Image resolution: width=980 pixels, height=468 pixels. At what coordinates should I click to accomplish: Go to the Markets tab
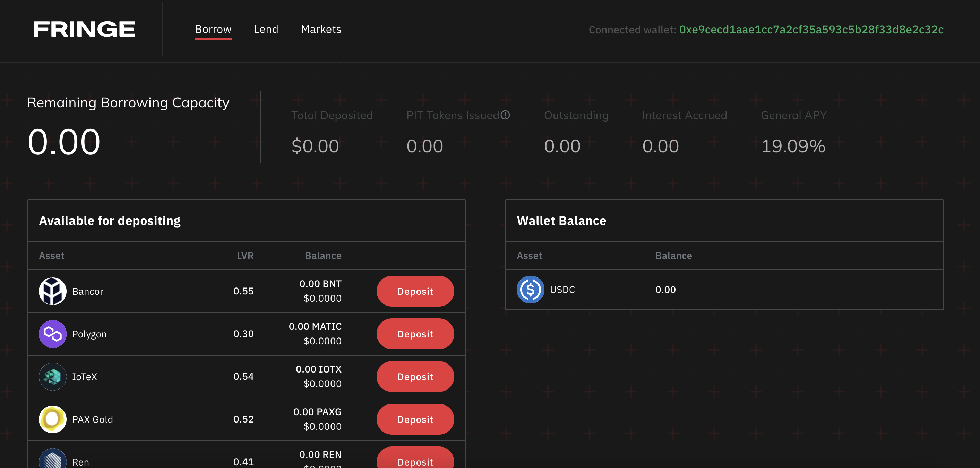[x=321, y=29]
